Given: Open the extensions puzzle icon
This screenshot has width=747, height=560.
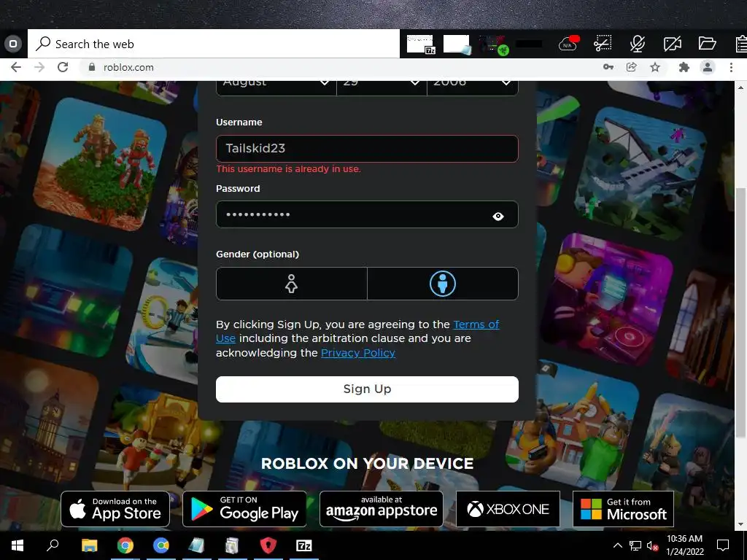Looking at the screenshot, I should pyautogui.click(x=684, y=67).
